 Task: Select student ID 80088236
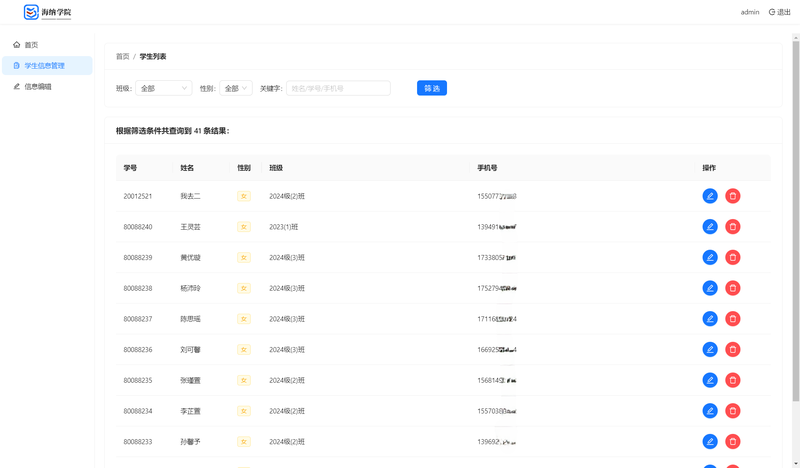(x=138, y=349)
